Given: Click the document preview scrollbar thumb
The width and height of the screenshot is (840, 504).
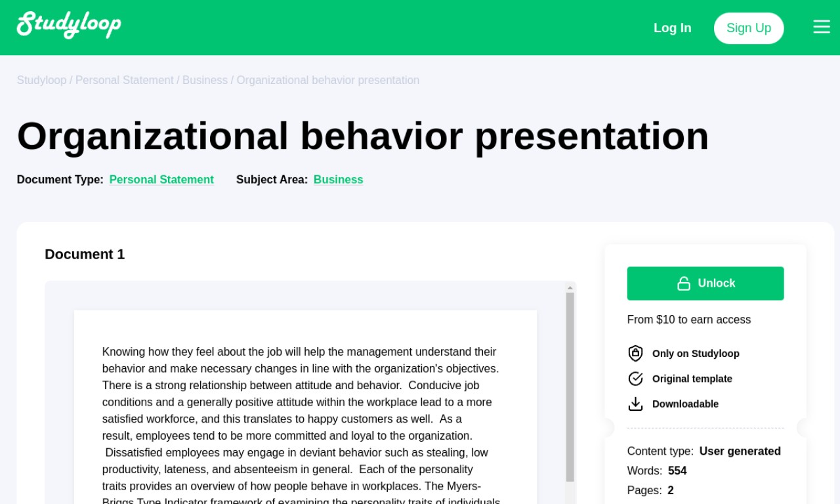Looking at the screenshot, I should pyautogui.click(x=570, y=387).
